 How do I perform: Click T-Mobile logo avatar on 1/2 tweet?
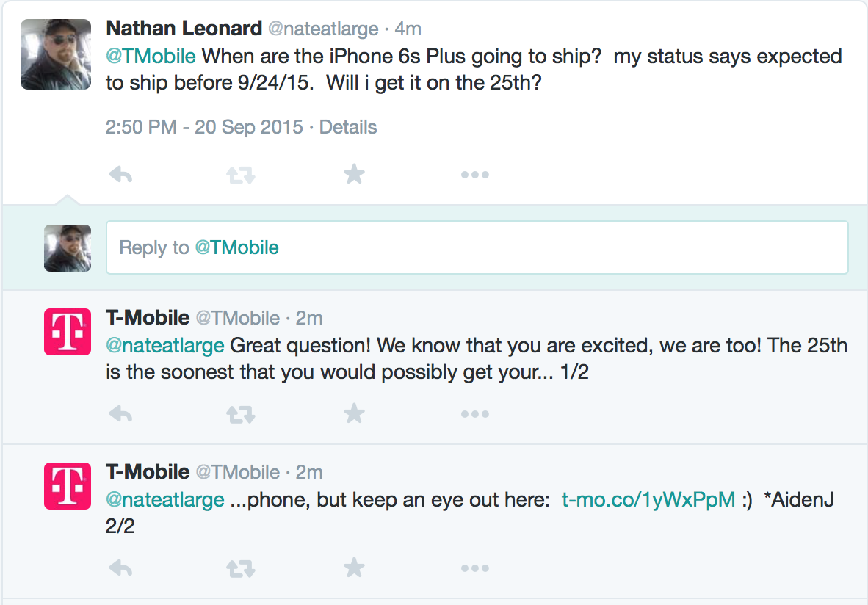pyautogui.click(x=68, y=332)
